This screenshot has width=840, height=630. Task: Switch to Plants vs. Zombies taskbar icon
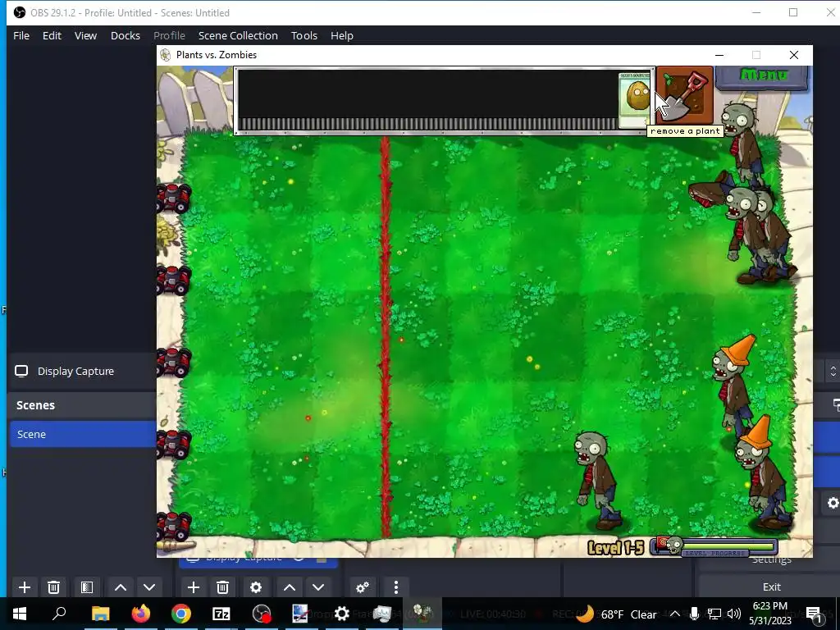click(422, 614)
